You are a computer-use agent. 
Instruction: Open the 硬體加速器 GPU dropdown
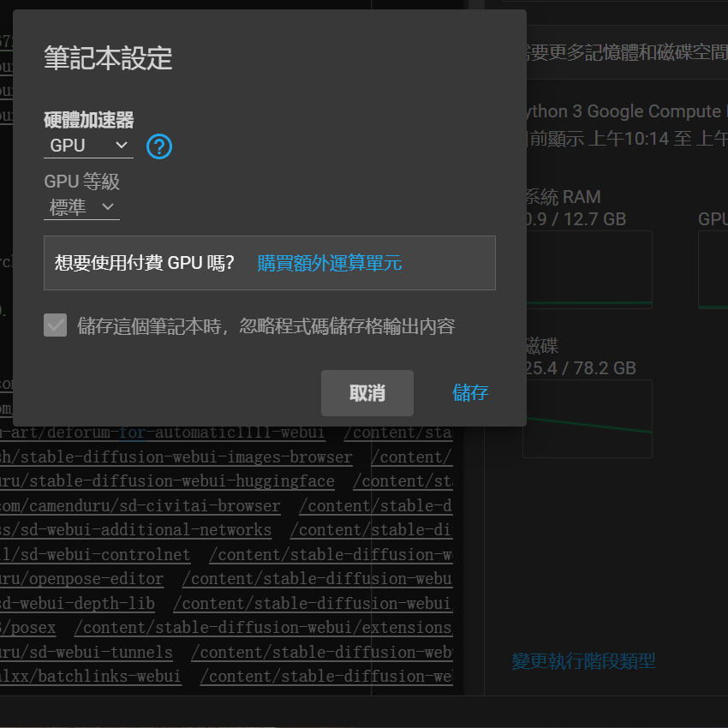click(x=88, y=146)
